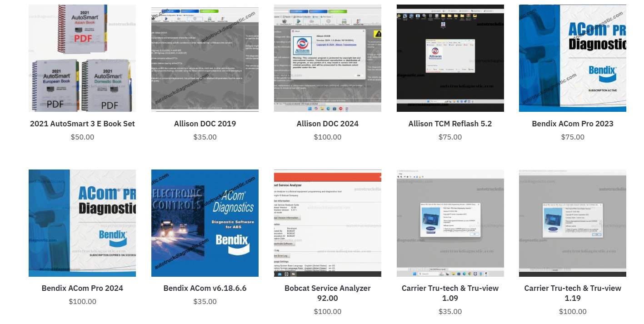
Task: Select the Allison DOC 2024 product image
Action: point(328,59)
